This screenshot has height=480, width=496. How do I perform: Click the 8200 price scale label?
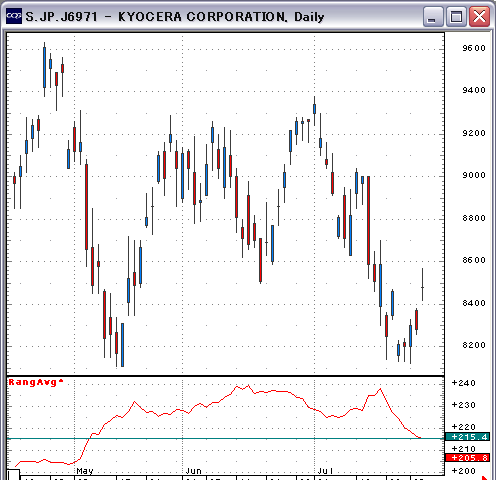(x=474, y=345)
